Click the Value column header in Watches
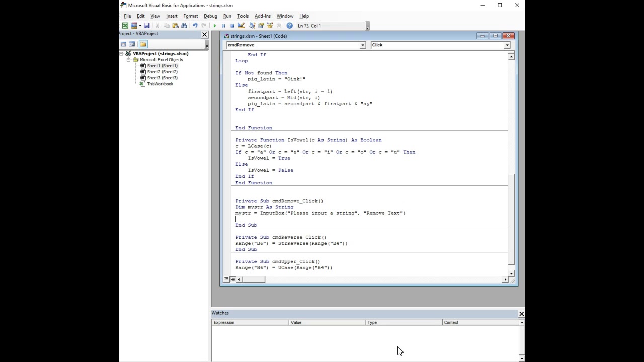 pos(327,323)
